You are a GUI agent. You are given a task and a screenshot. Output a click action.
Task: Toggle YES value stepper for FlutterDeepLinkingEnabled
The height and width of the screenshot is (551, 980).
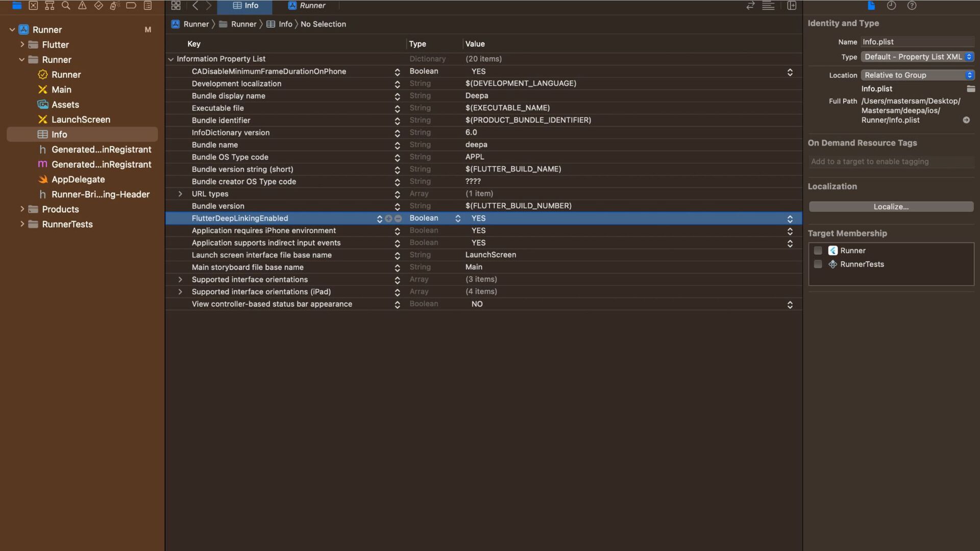pos(790,218)
